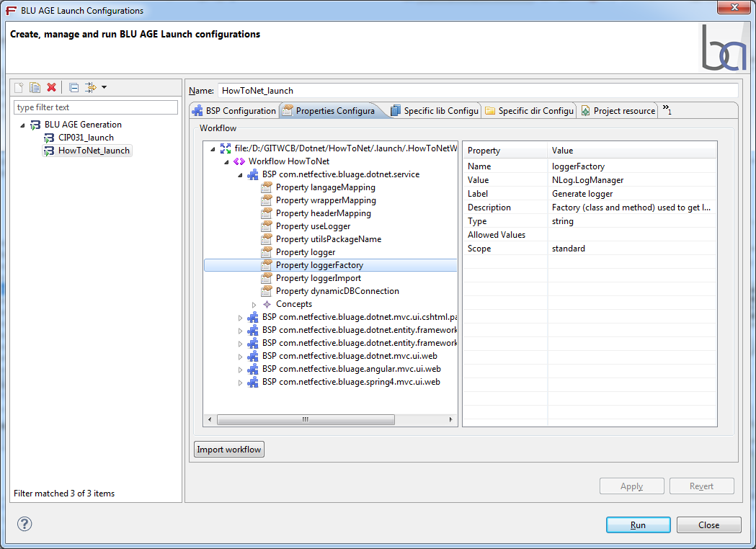The width and height of the screenshot is (756, 549).
Task: Click the Description value starting with Factory
Action: [x=631, y=207]
